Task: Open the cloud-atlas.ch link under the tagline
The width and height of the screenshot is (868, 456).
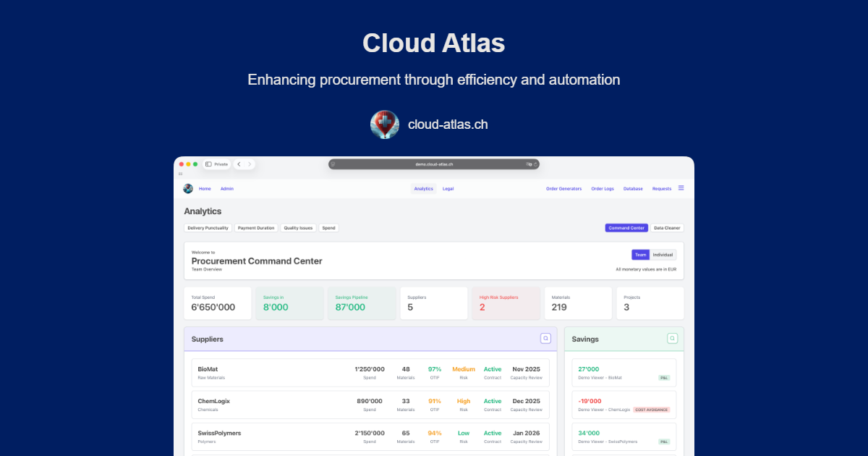Action: (x=448, y=124)
